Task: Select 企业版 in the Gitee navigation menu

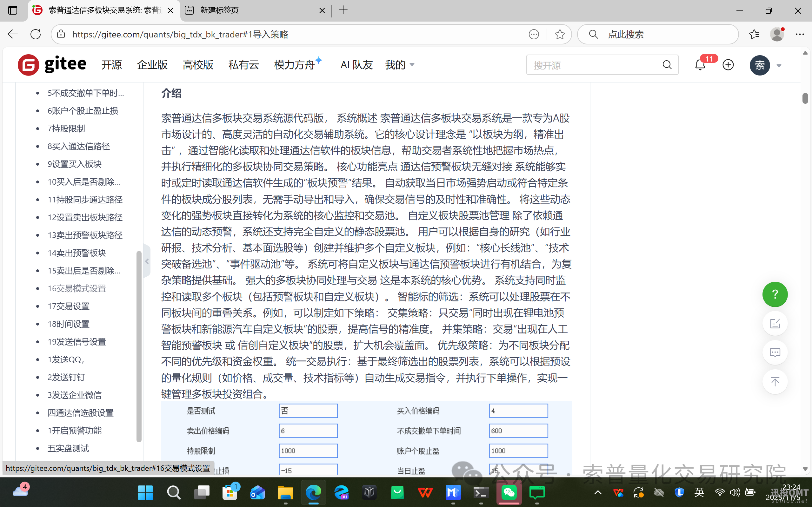Action: 152,65
